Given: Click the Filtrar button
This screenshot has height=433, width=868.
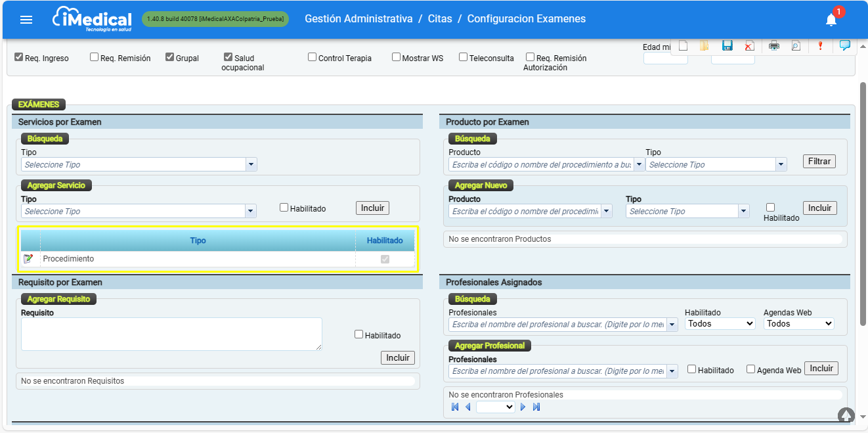Looking at the screenshot, I should pos(819,161).
